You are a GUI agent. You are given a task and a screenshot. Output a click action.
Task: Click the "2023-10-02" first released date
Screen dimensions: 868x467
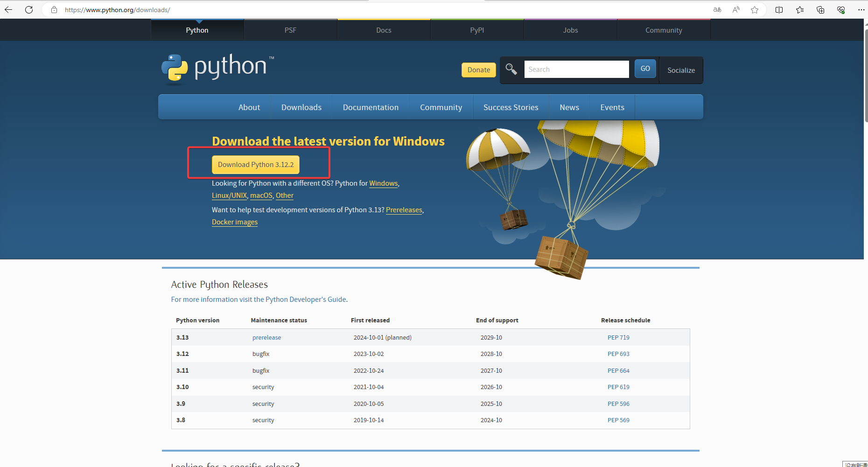click(369, 354)
